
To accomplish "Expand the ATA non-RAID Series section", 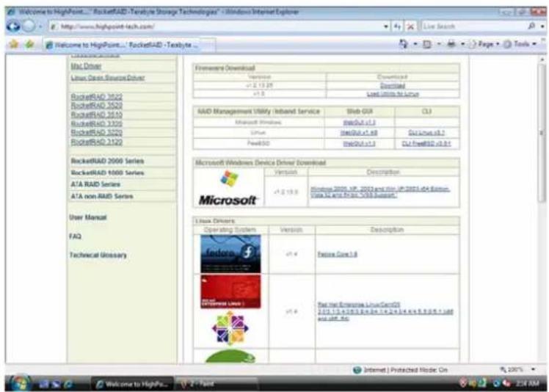I will (x=102, y=196).
